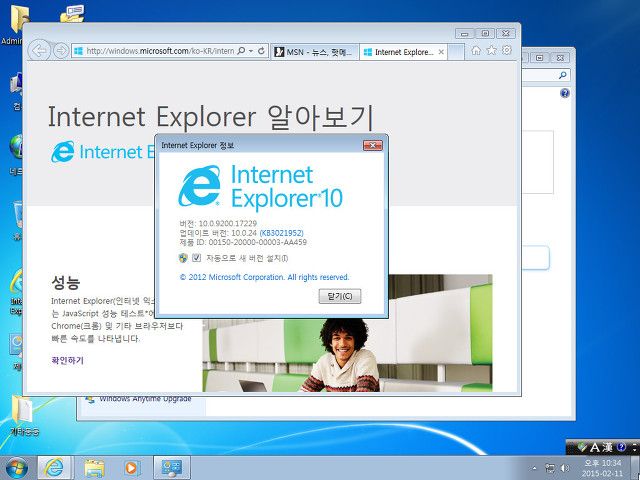Open the Tools gear icon
The width and height of the screenshot is (640, 480).
(507, 50)
